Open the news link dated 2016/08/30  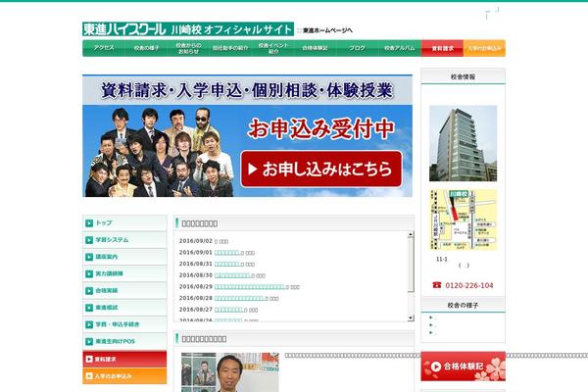pos(232,275)
